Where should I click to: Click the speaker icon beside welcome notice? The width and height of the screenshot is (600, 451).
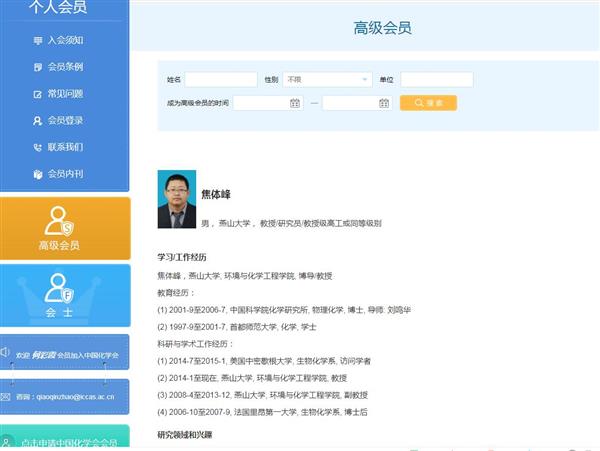coord(9,355)
